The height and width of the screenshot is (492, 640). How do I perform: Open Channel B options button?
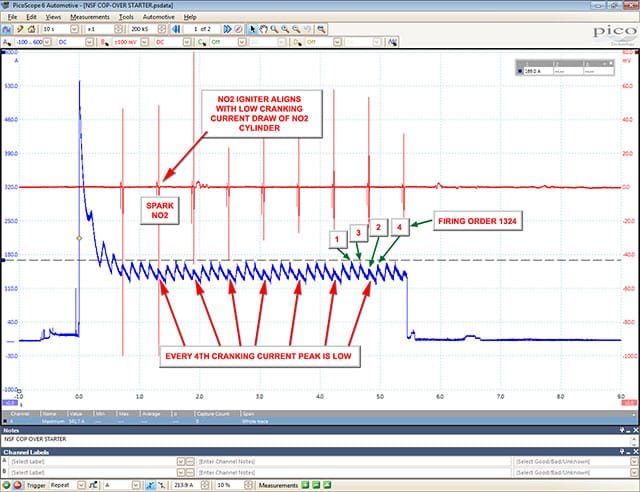pos(105,42)
